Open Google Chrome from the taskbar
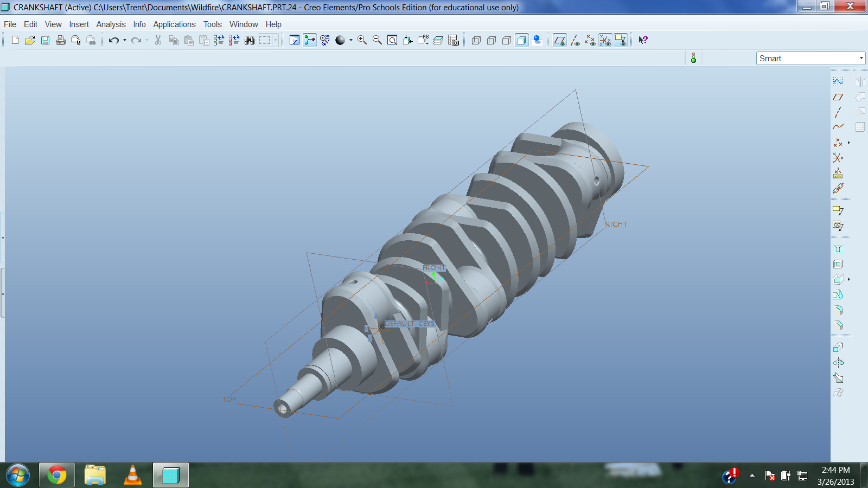This screenshot has height=488, width=868. pyautogui.click(x=57, y=476)
